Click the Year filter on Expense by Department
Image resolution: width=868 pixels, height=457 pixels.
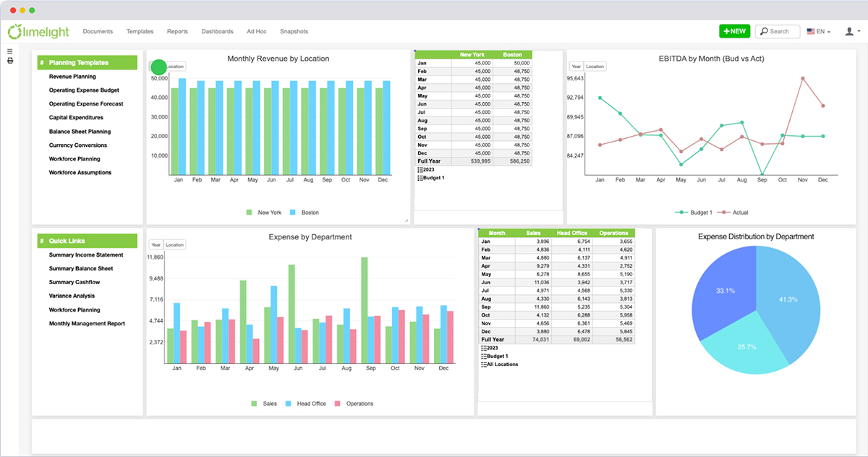click(x=156, y=245)
